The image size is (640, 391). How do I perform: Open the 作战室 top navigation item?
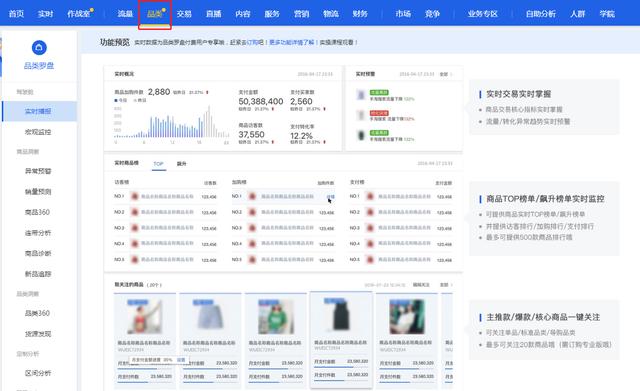click(x=79, y=14)
